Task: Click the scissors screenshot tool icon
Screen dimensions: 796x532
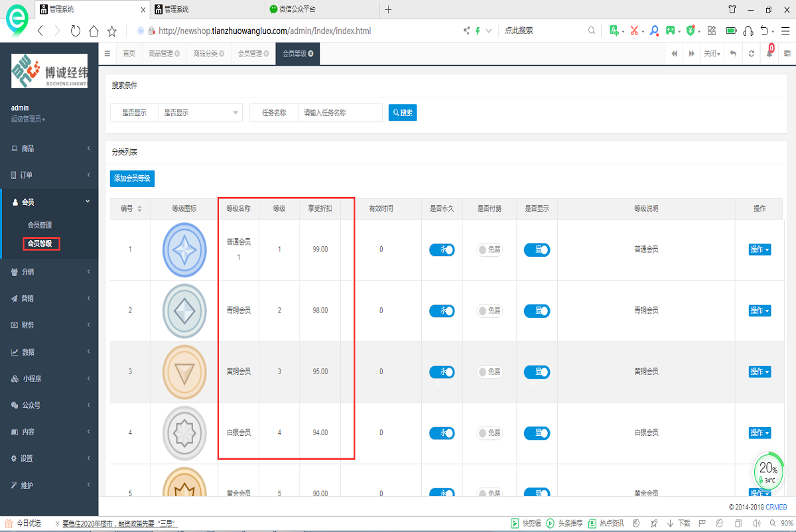Action: coord(634,31)
